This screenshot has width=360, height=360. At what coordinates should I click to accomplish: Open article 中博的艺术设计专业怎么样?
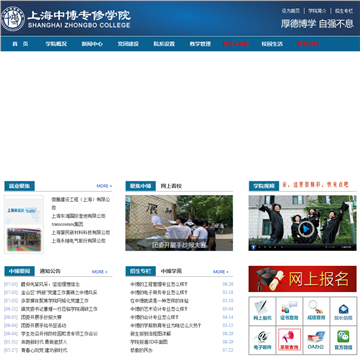pos(159,309)
